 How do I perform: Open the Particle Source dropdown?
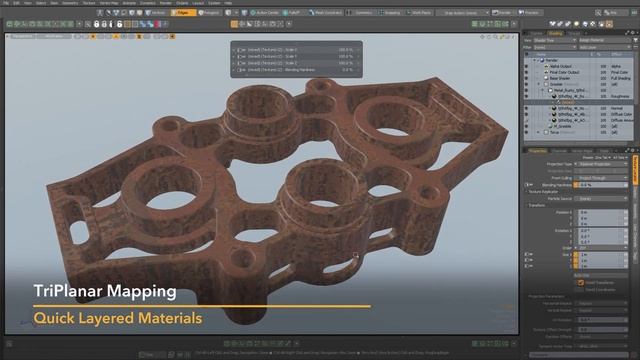pyautogui.click(x=602, y=198)
